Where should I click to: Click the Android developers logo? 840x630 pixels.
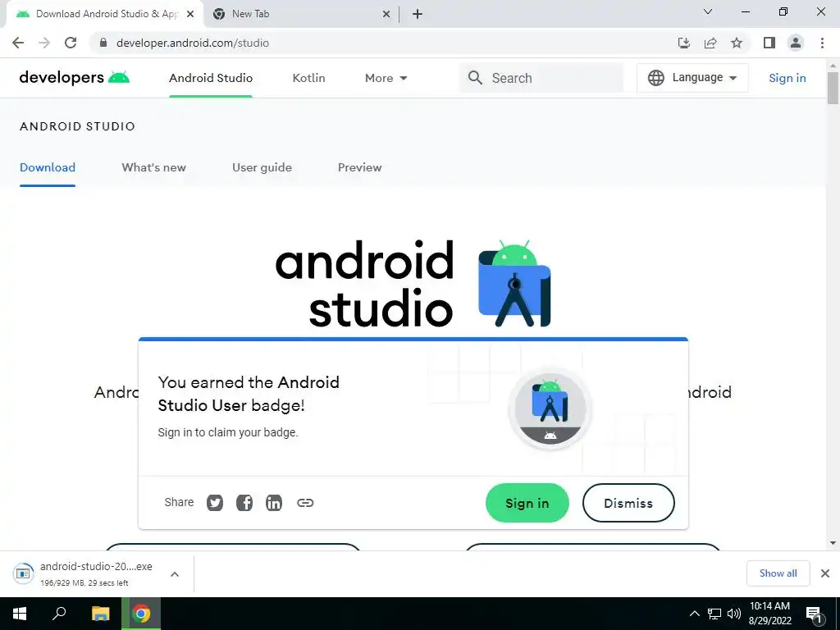pyautogui.click(x=75, y=78)
